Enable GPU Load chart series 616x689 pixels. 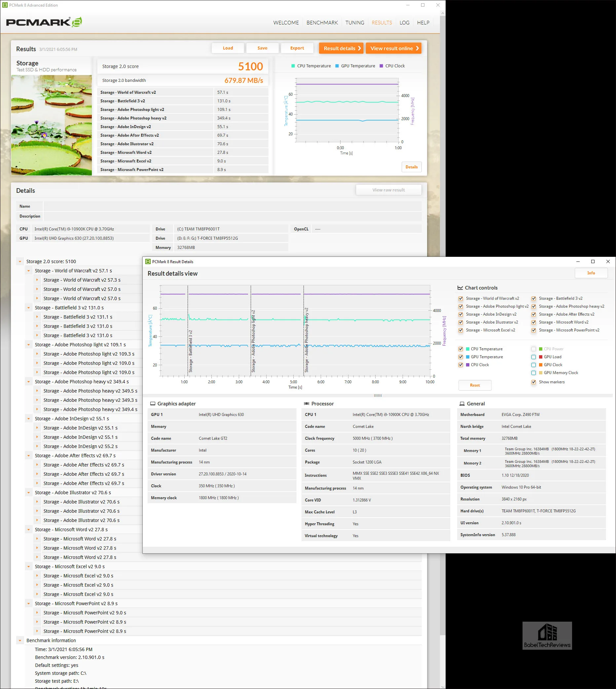(533, 357)
